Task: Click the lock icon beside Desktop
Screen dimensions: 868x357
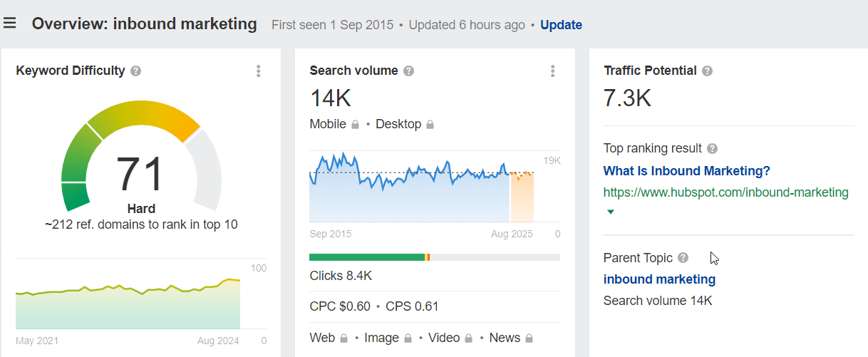Action: (x=430, y=125)
